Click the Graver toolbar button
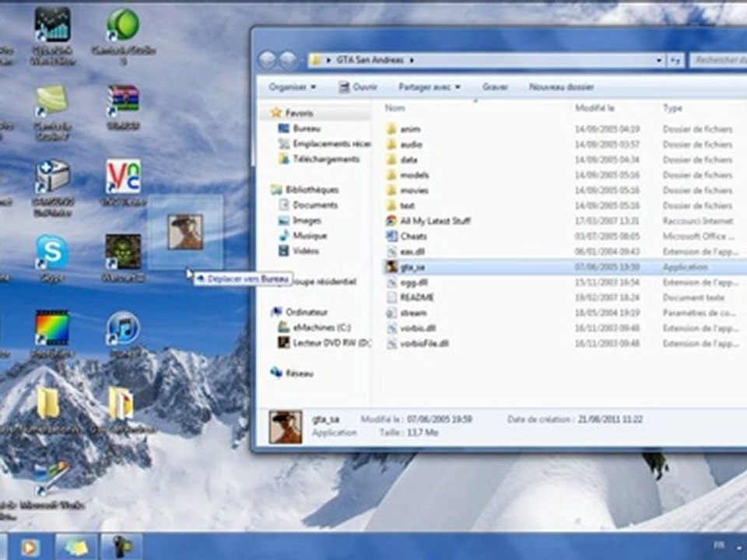 click(x=495, y=87)
